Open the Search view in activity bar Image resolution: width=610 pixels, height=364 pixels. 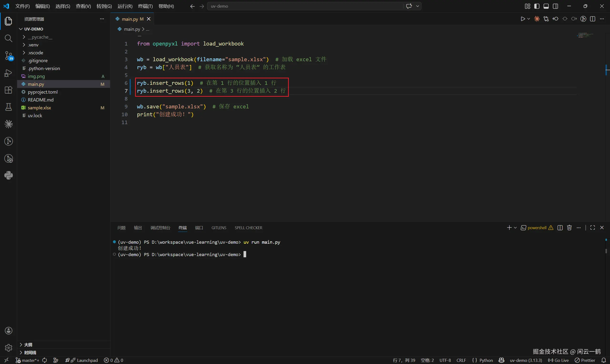[x=8, y=38]
